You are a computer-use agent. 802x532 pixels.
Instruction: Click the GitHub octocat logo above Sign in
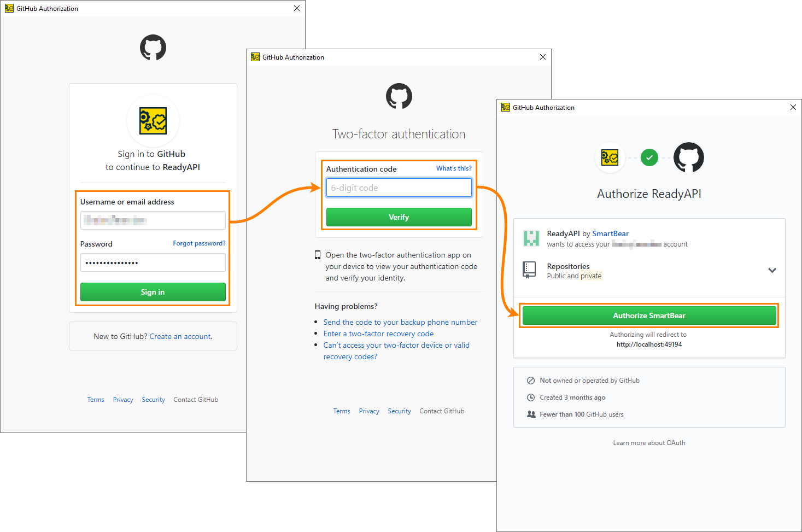click(x=153, y=48)
